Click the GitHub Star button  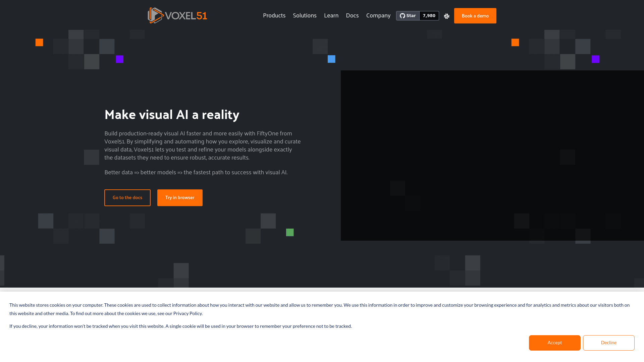[x=408, y=16]
